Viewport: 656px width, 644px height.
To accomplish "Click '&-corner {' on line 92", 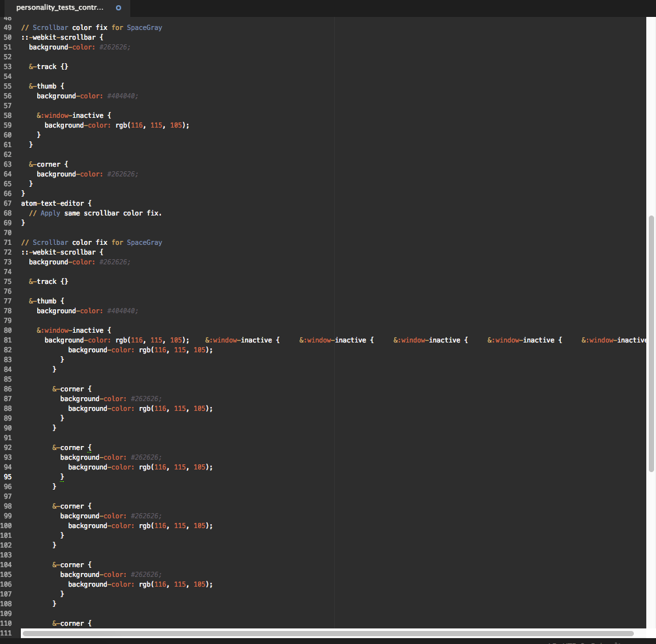I will point(72,447).
